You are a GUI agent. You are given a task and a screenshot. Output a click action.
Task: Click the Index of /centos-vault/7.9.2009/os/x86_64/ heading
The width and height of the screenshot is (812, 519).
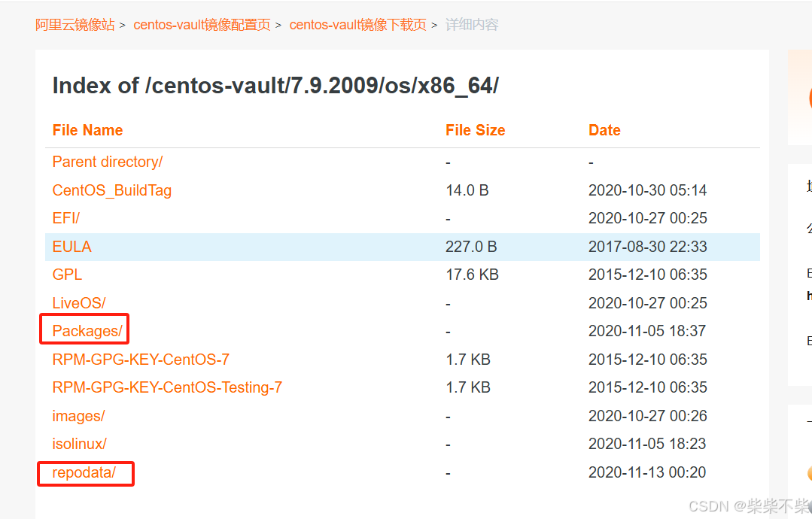tap(275, 86)
